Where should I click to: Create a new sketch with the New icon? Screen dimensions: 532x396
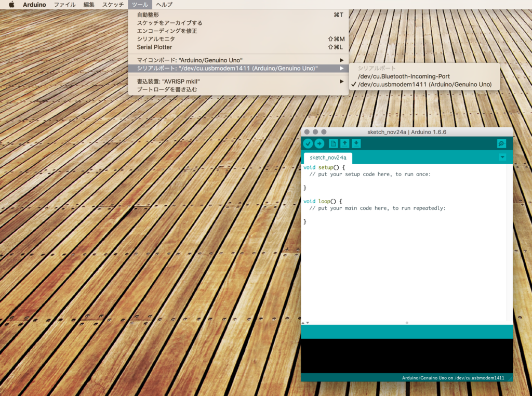click(333, 143)
